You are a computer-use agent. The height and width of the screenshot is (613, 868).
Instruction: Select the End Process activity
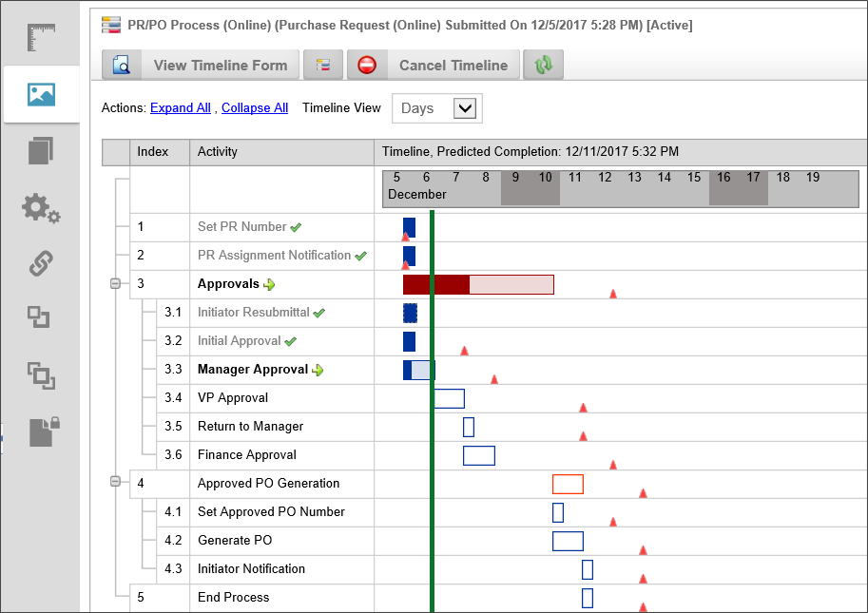point(233,597)
